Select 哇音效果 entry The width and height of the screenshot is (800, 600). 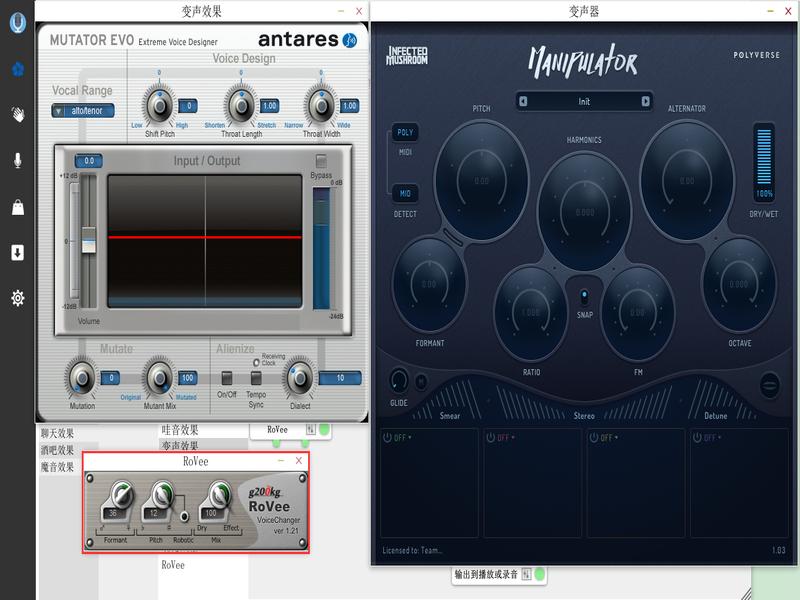(180, 430)
